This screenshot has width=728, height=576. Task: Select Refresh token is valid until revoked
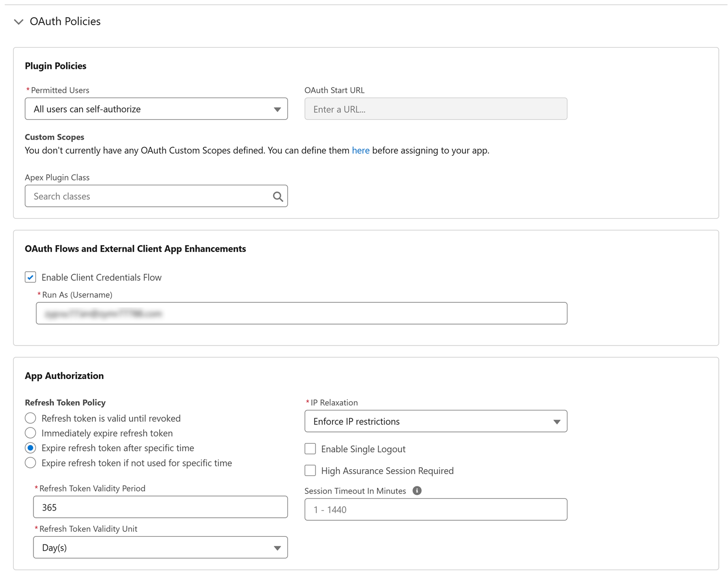(x=31, y=418)
